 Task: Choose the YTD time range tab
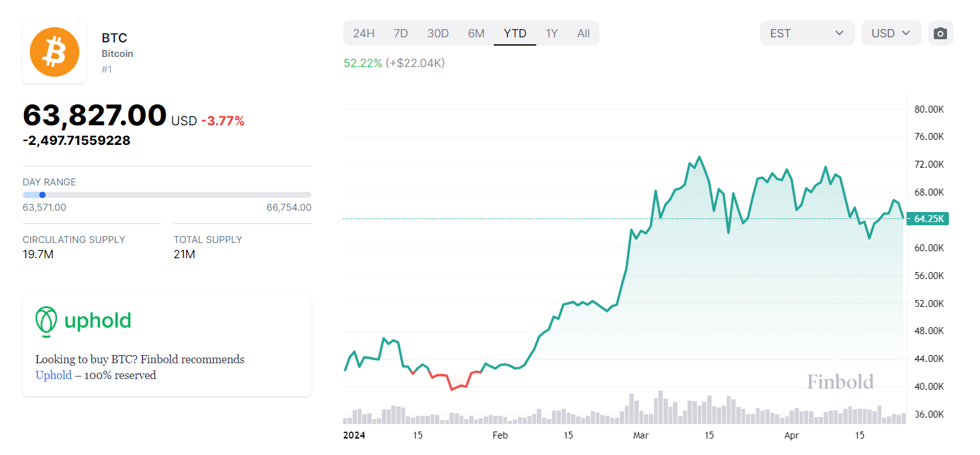click(515, 34)
